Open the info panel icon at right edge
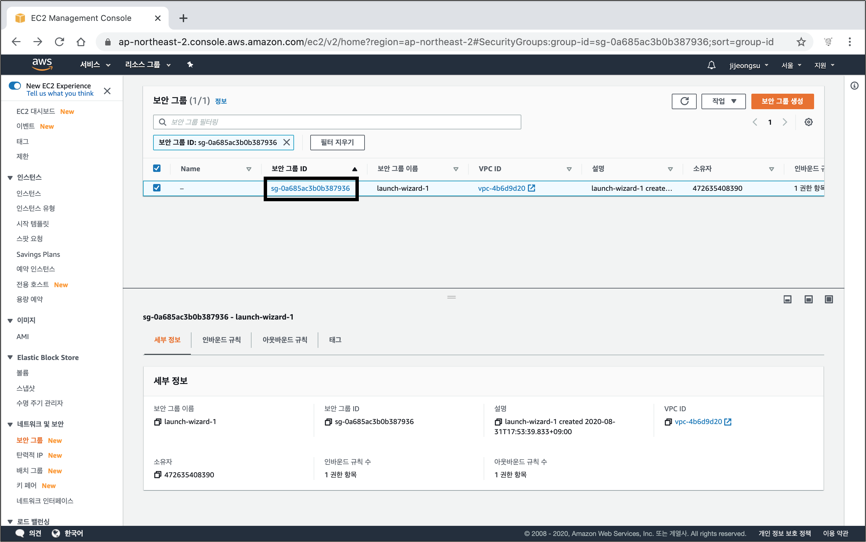 coord(854,86)
